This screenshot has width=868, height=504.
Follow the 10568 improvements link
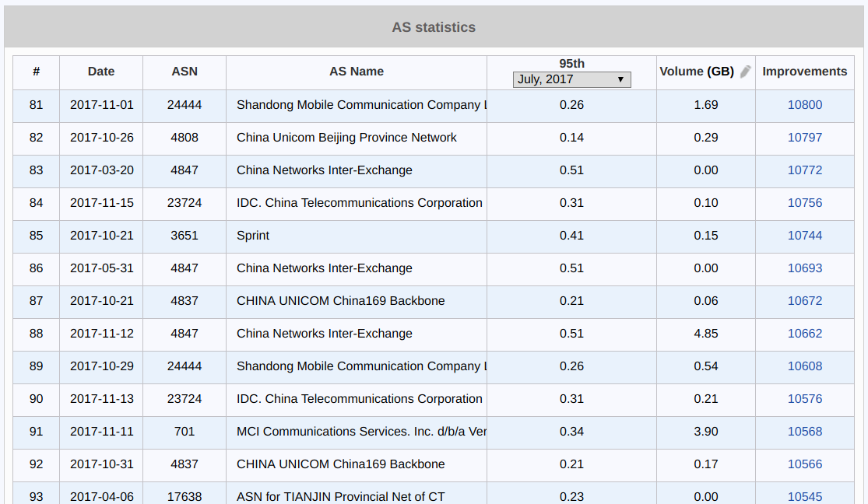click(x=804, y=432)
